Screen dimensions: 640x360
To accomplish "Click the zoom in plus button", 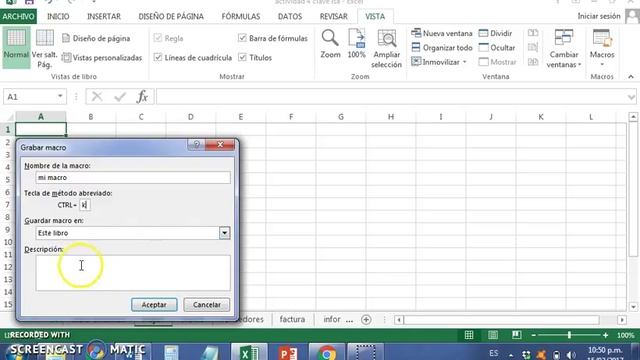I will 605,335.
